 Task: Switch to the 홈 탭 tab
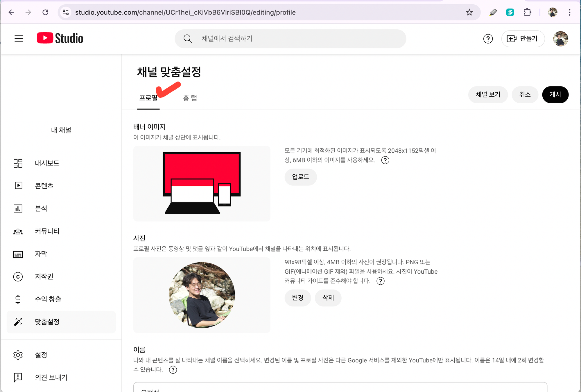[x=190, y=98]
